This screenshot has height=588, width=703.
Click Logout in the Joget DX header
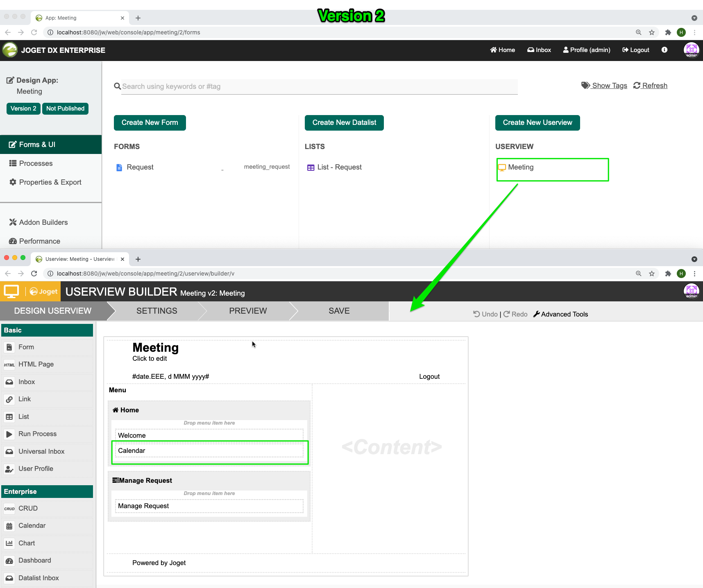point(636,50)
